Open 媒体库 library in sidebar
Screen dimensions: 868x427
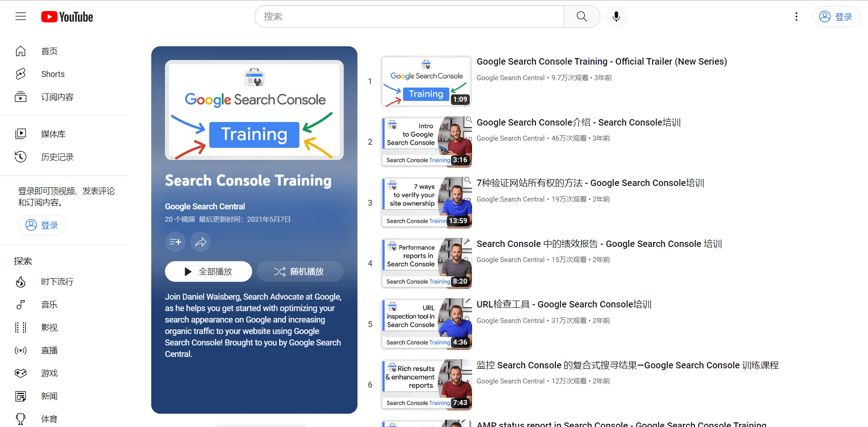(x=64, y=134)
